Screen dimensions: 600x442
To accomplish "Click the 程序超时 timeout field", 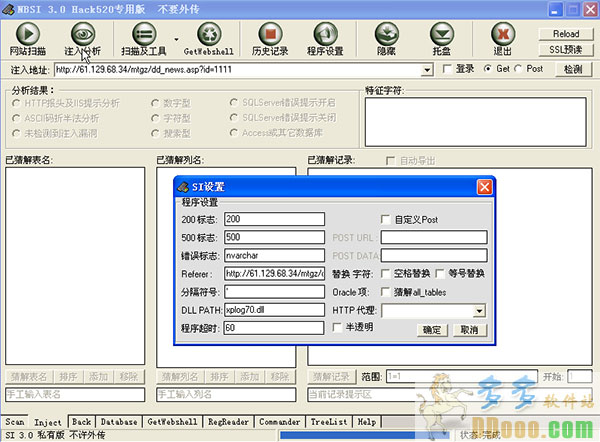I will point(274,328).
